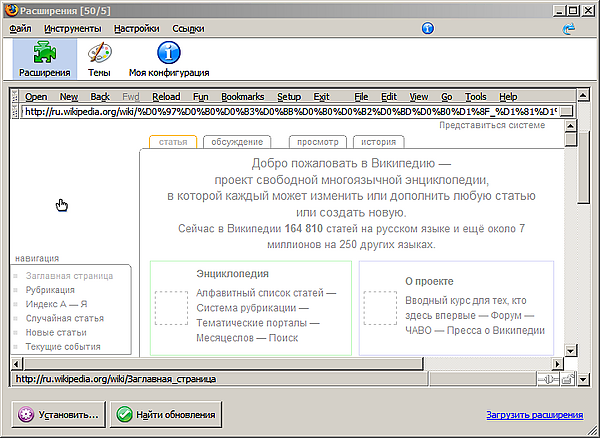The height and width of the screenshot is (438, 600).
Task: Open the Месяцеслов link
Action: [225, 338]
